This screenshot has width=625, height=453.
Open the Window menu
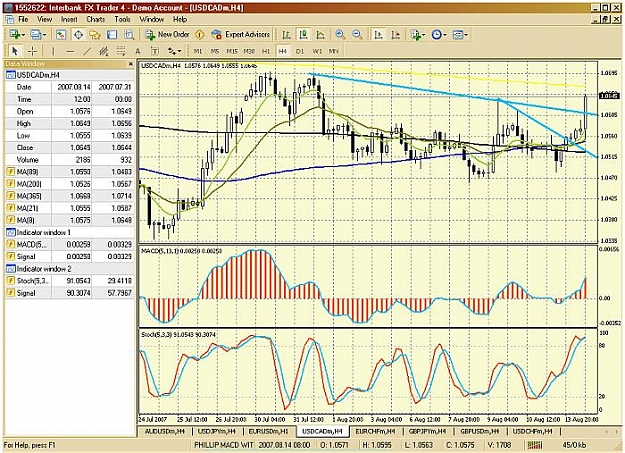tap(151, 19)
